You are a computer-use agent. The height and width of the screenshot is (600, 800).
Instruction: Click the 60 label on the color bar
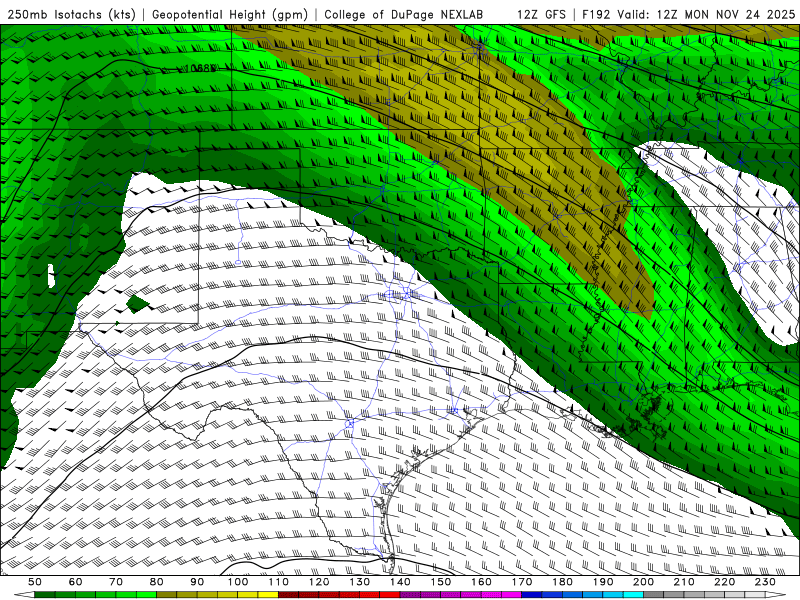pyautogui.click(x=75, y=582)
